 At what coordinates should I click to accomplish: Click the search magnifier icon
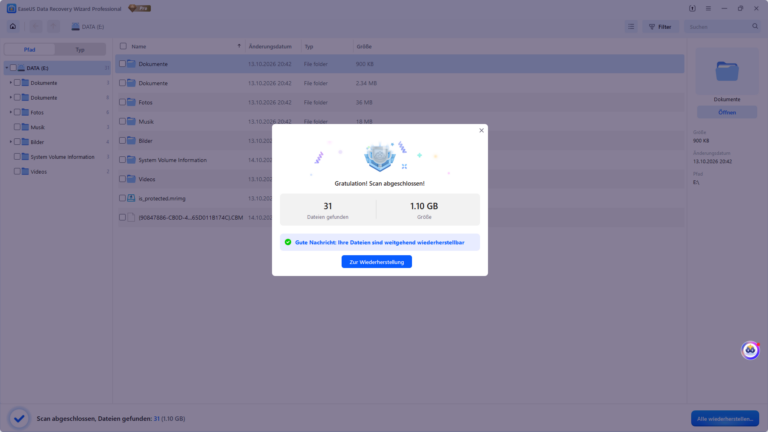click(755, 26)
